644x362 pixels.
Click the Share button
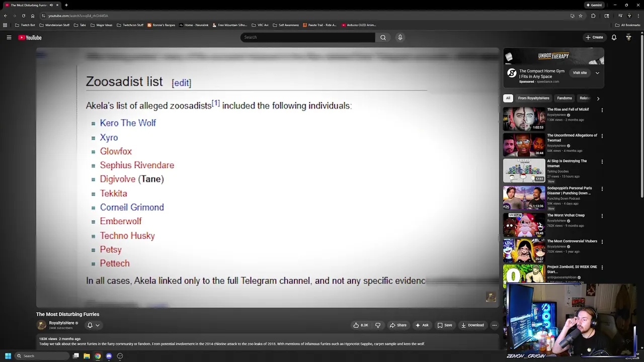tap(398, 325)
